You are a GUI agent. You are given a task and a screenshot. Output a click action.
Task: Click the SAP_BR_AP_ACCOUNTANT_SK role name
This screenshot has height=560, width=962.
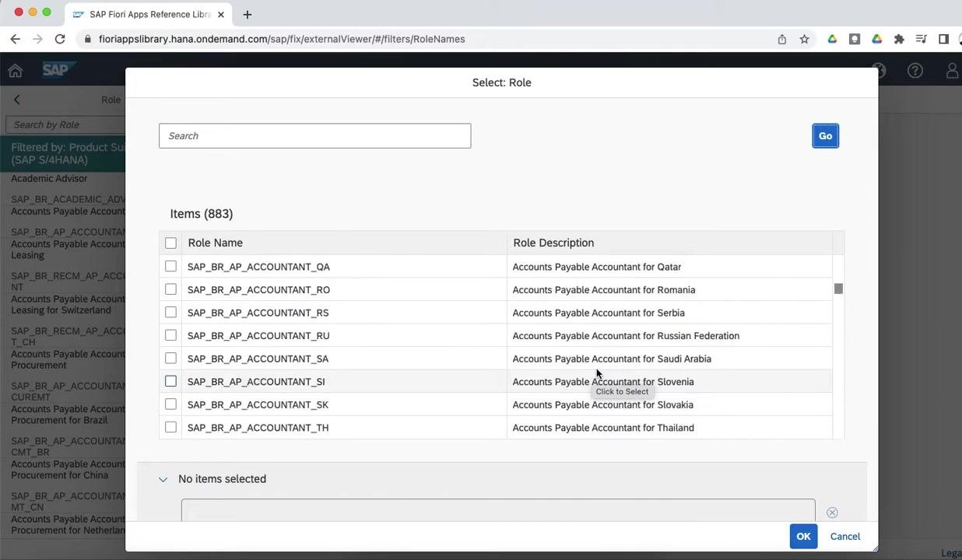tap(258, 404)
